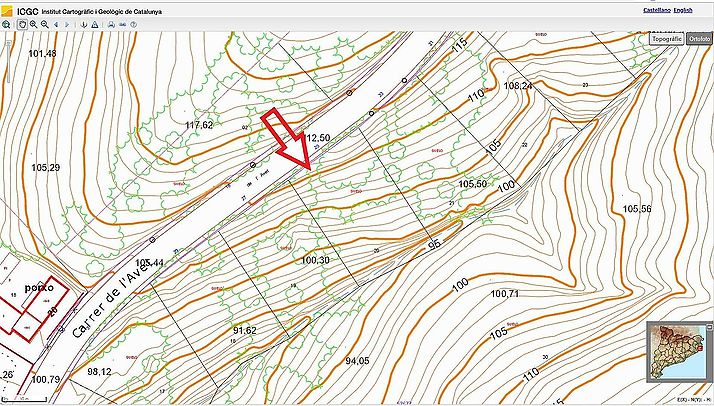
Task: Click the ICGC orange logo
Action: [x=7, y=11]
